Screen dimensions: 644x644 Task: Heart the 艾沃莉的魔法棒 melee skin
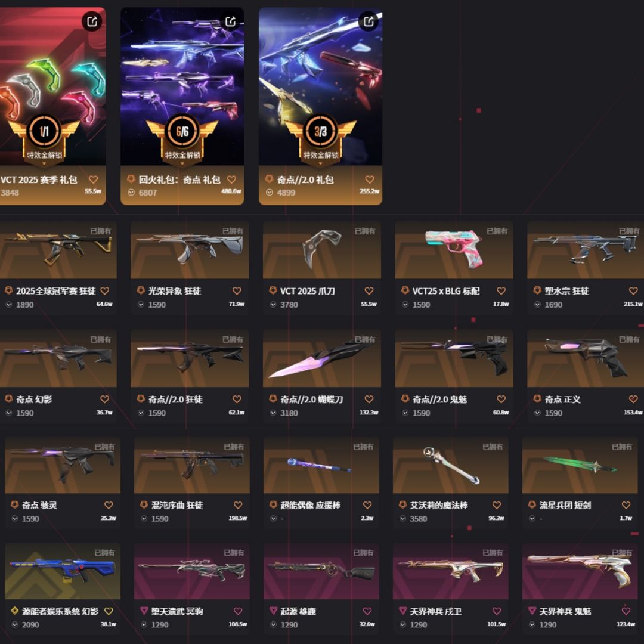[x=497, y=505]
